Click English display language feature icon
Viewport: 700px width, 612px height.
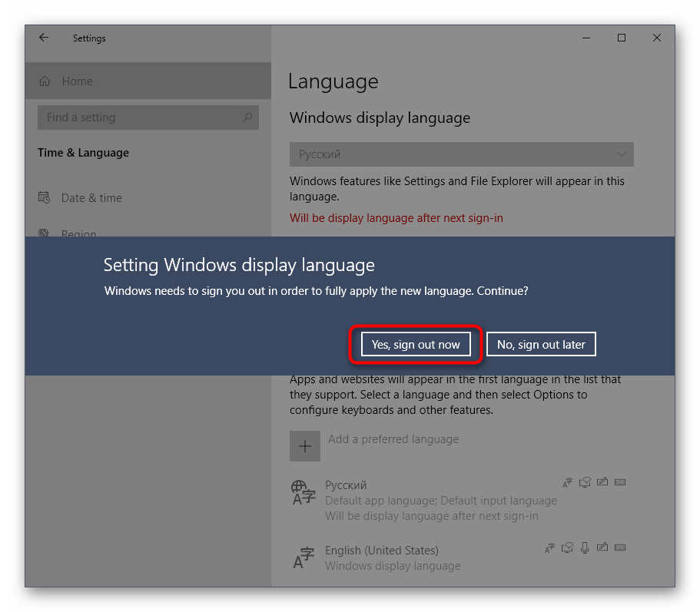pyautogui.click(x=549, y=547)
